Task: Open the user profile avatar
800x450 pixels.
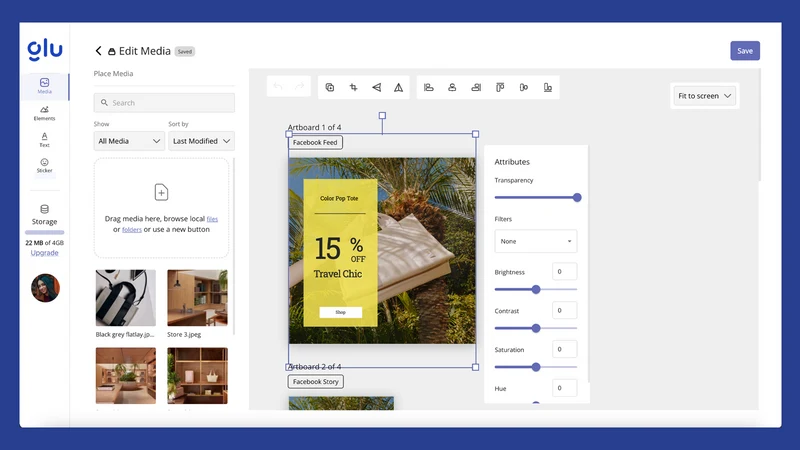Action: click(x=45, y=288)
